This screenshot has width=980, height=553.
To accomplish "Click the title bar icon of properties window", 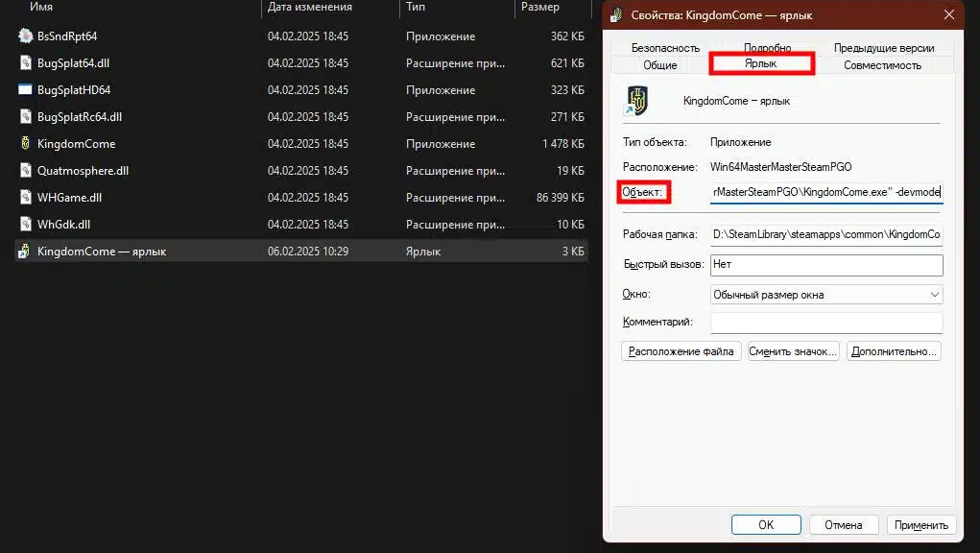I will pos(616,15).
